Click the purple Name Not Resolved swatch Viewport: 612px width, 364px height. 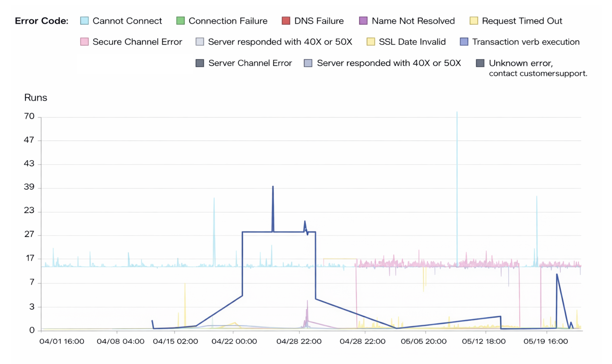point(363,21)
